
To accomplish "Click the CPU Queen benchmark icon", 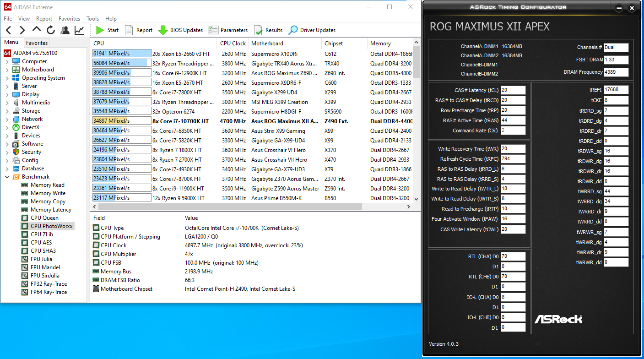I will pos(25,218).
